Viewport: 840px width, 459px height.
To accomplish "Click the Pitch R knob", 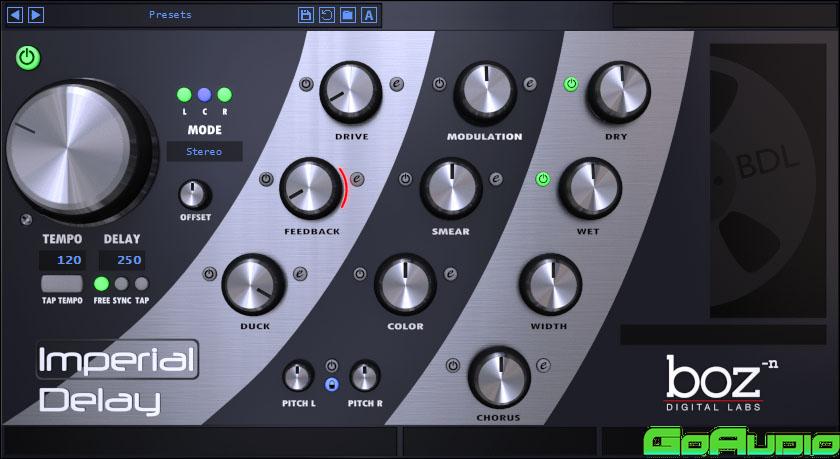I will (365, 376).
